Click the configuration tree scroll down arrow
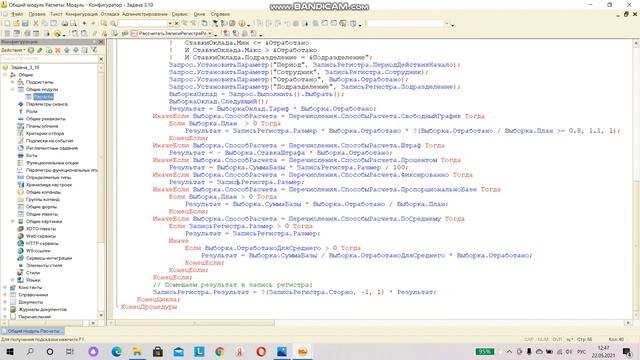Image resolution: width=640 pixels, height=360 pixels. pyautogui.click(x=101, y=316)
